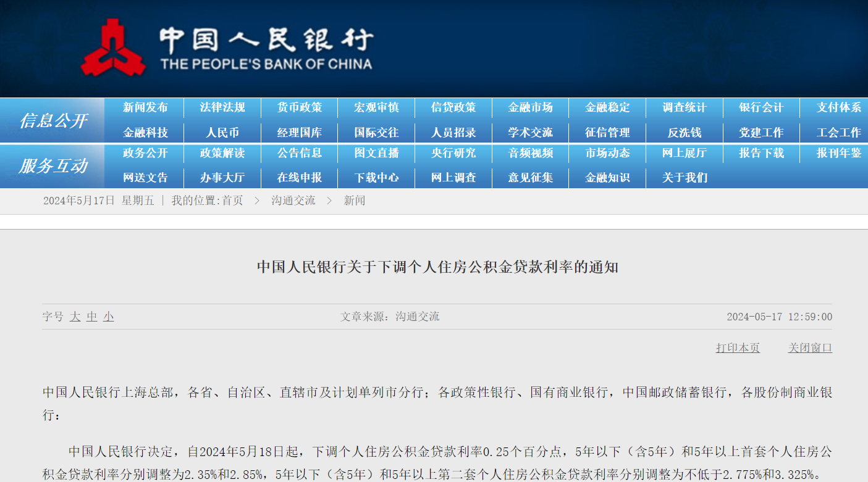Click the date 2024年5月17日 星期五
The height and width of the screenshot is (482, 868).
[x=98, y=201]
